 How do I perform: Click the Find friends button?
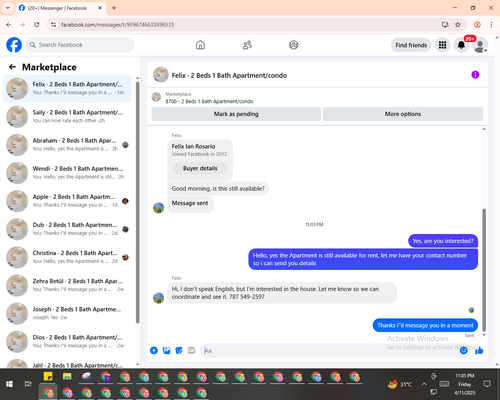tap(411, 45)
